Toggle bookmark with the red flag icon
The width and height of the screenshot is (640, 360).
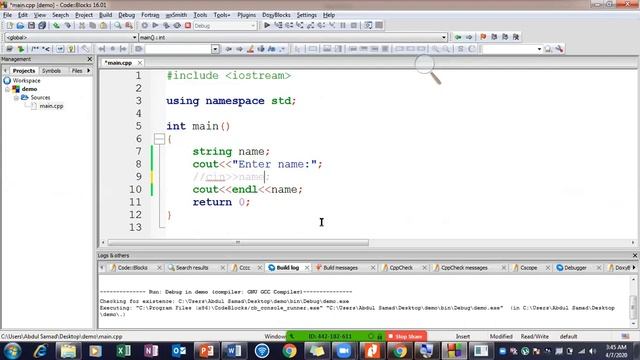[483, 37]
